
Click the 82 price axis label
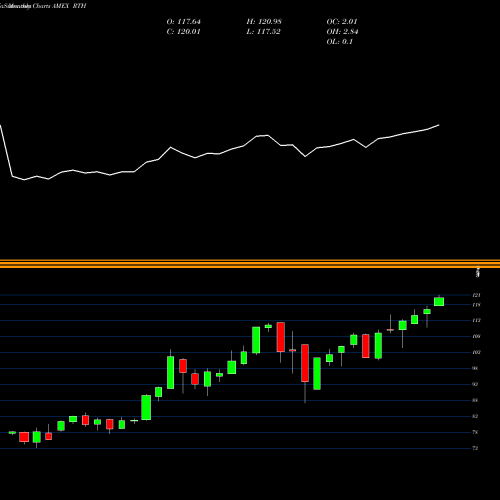476,416
